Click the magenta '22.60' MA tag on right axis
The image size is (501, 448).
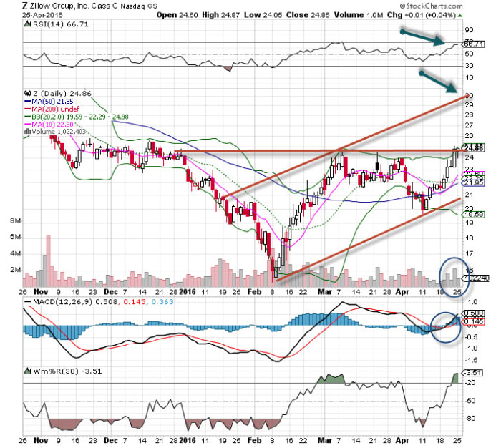(x=474, y=174)
